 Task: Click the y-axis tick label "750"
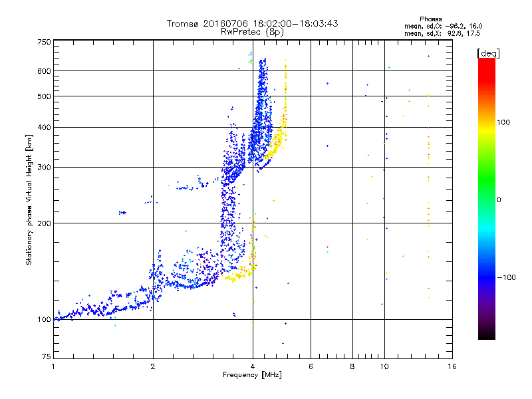point(44,42)
